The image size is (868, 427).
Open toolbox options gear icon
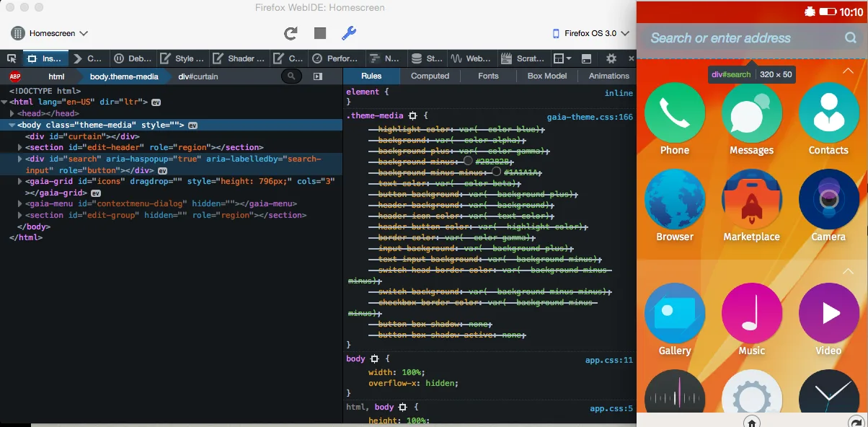click(611, 58)
